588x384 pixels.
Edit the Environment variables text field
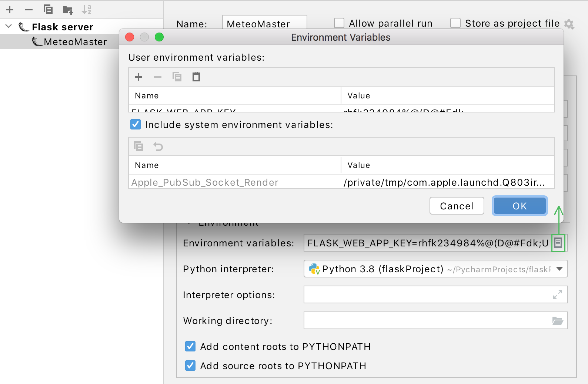428,243
